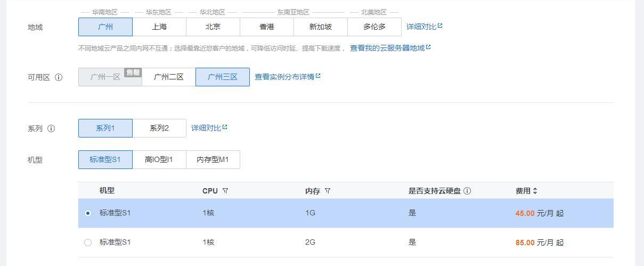Click the 内存 column filter funnel icon

coord(328,191)
